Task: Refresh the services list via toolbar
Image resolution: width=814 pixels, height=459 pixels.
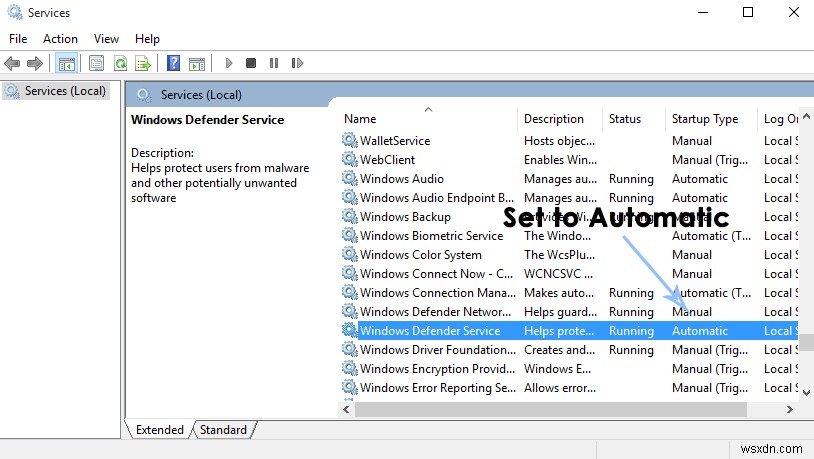Action: (120, 63)
